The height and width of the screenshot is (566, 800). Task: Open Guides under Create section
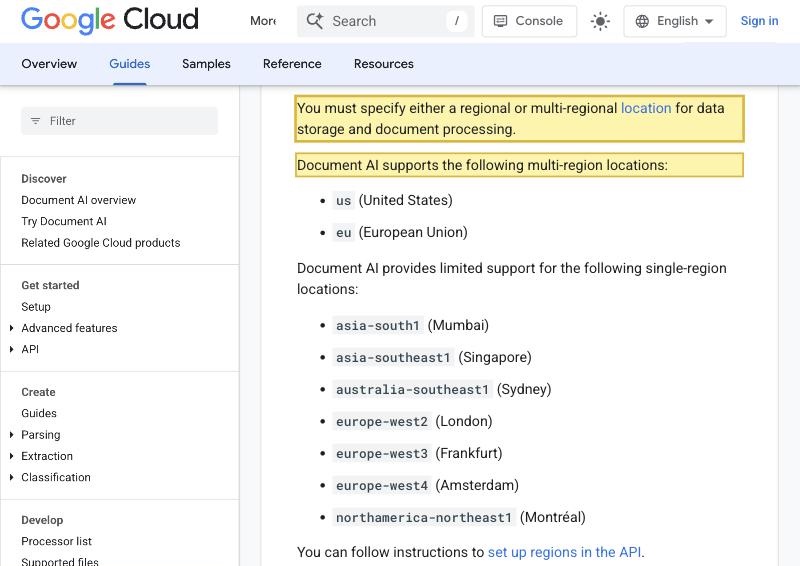39,413
